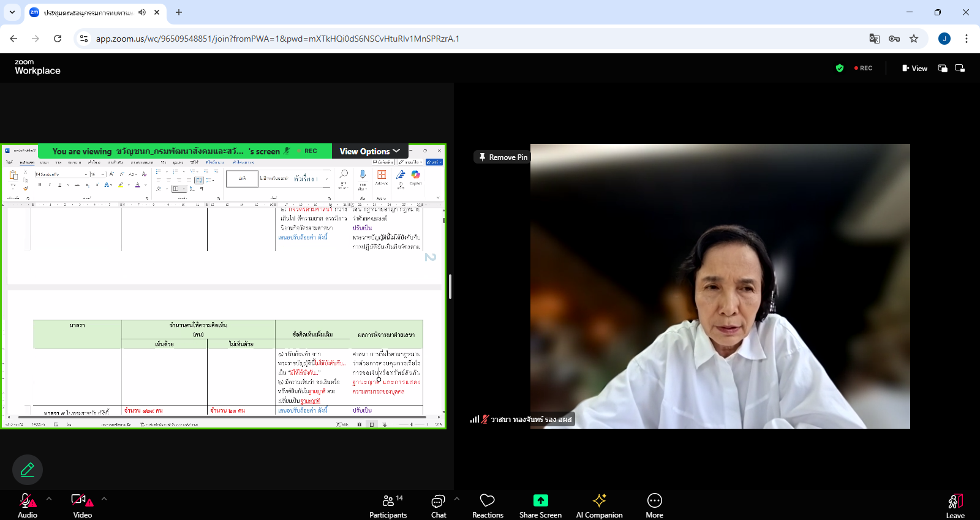Screen dimensions: 980x520
Task: Open the More options ellipsis icon
Action: pos(654,500)
